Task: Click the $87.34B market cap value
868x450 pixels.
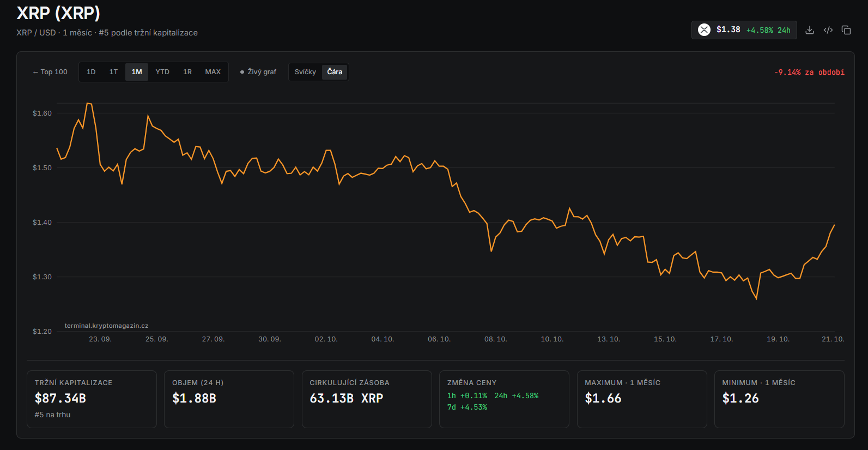Action: coord(60,398)
